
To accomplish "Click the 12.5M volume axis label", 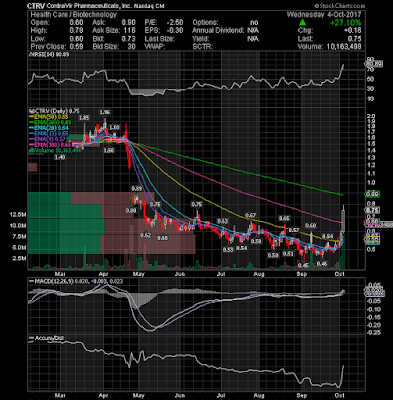I will [x=19, y=214].
